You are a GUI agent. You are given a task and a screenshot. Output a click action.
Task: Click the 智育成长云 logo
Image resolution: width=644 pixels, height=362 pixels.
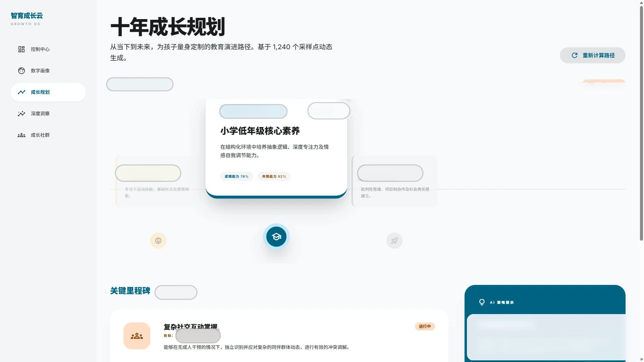(27, 16)
